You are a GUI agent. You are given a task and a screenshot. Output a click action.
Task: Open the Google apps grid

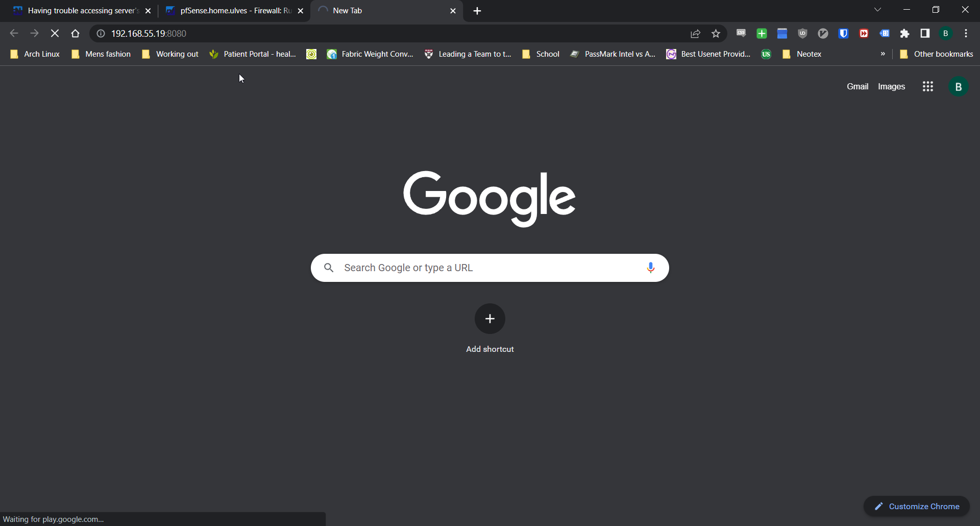928,87
